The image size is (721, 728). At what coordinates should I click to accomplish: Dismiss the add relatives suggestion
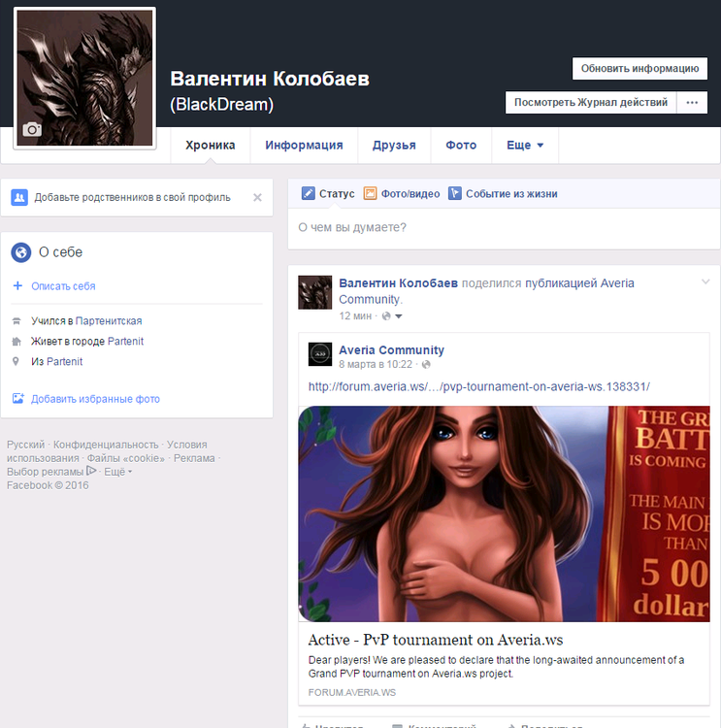(x=258, y=198)
